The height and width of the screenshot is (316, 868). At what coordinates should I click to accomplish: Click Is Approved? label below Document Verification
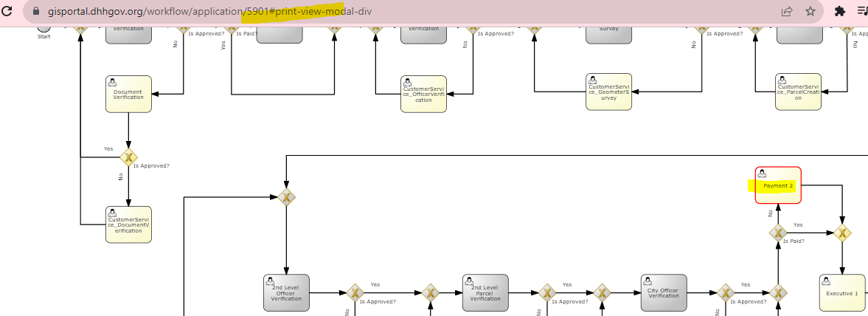click(151, 165)
